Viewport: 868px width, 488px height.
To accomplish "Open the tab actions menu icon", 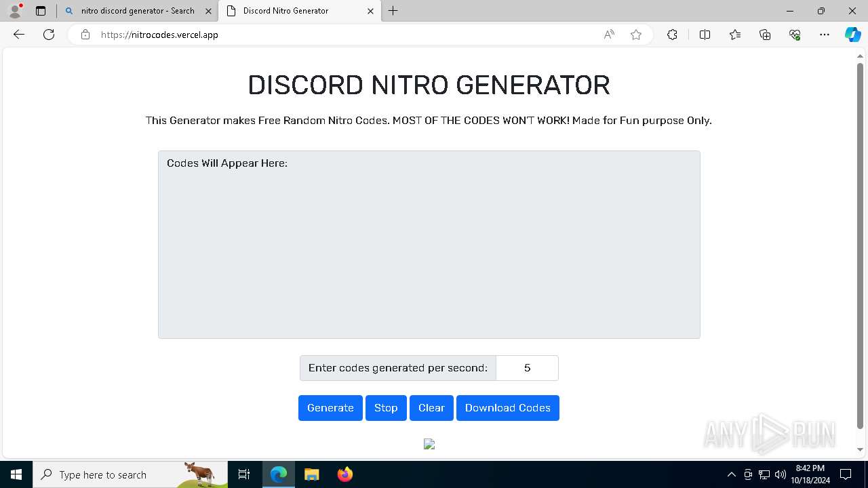I will tap(41, 11).
